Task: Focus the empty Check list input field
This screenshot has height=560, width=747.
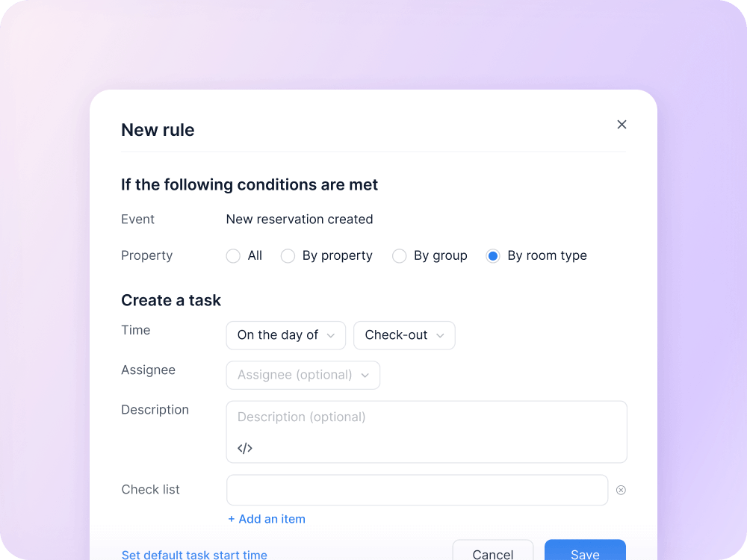Action: coord(417,490)
